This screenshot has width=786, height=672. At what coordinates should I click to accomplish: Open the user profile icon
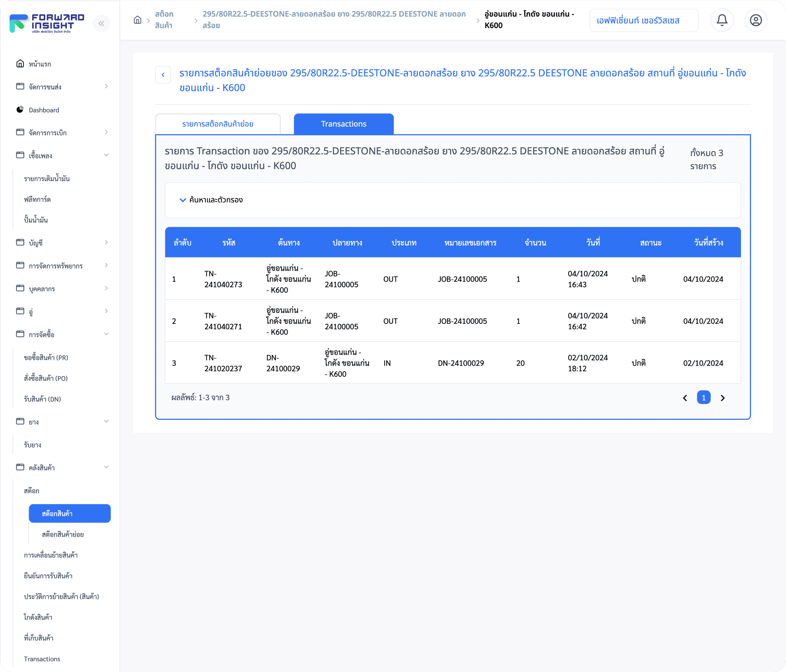pos(755,20)
